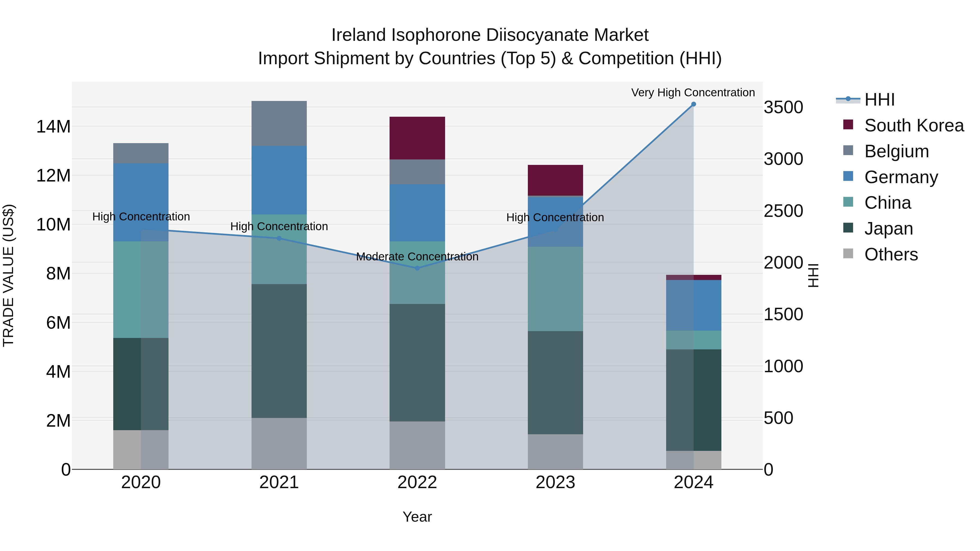The height and width of the screenshot is (551, 980).
Task: Click the 14M y-axis tick label
Action: (x=53, y=127)
